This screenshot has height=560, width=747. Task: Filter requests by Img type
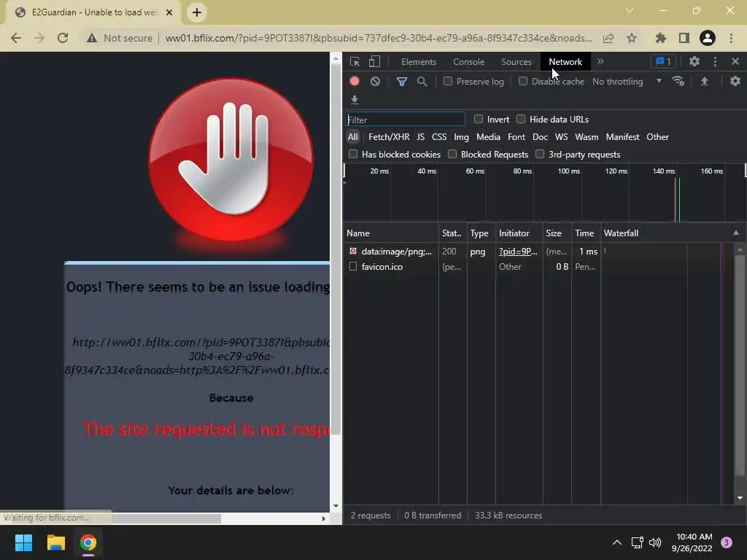coord(461,136)
